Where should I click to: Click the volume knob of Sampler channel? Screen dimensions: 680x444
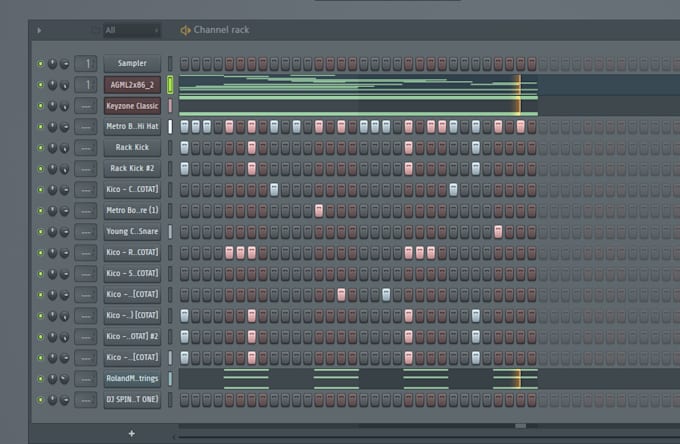(64, 64)
